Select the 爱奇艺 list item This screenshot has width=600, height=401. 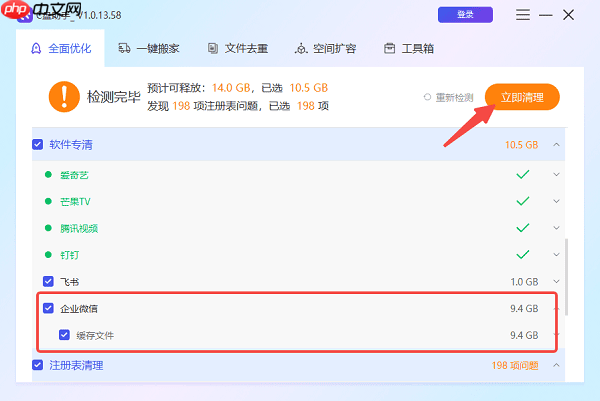[298, 174]
